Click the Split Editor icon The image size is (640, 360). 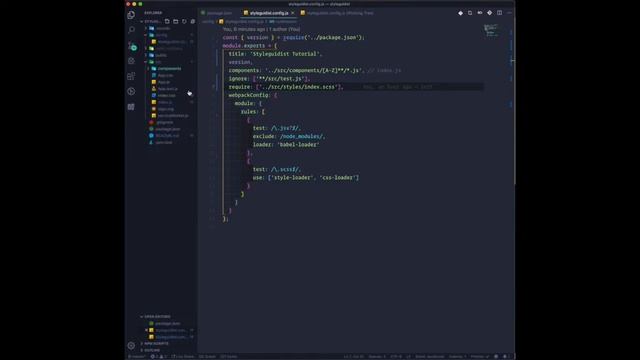click(x=499, y=13)
